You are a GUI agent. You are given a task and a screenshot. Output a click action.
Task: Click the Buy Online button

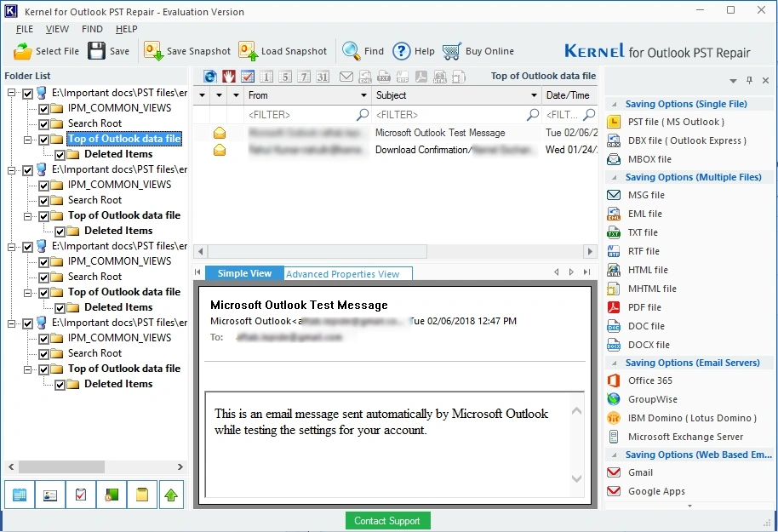pyautogui.click(x=478, y=51)
